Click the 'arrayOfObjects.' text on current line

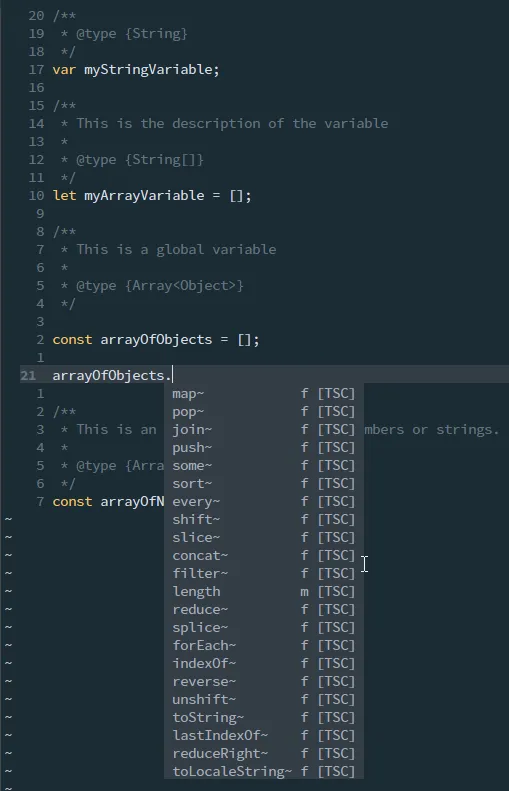coord(112,376)
